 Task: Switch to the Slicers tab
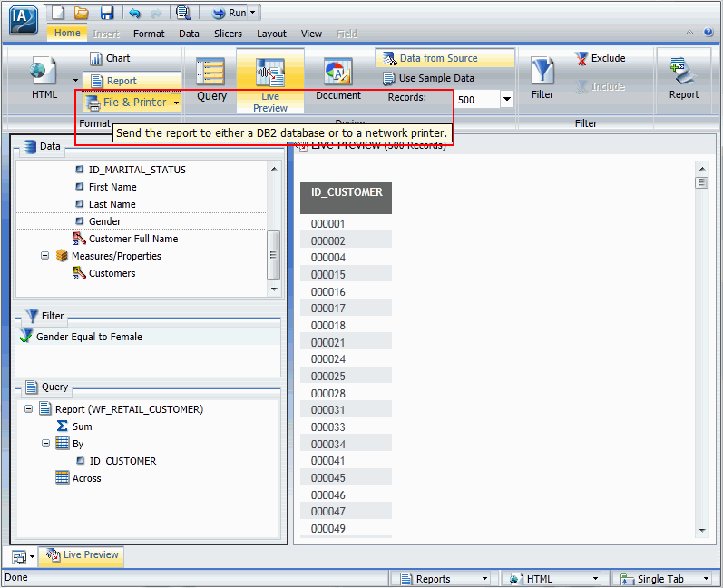[228, 34]
